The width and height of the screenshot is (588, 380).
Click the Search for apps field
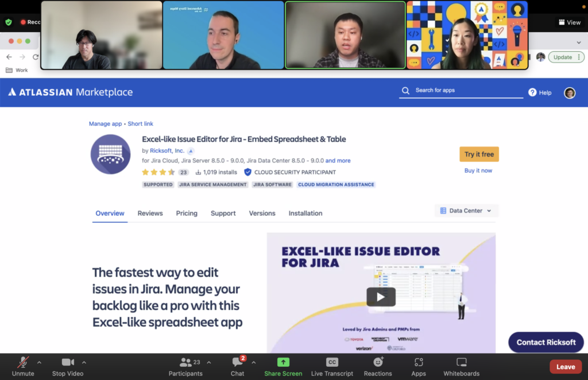click(465, 91)
